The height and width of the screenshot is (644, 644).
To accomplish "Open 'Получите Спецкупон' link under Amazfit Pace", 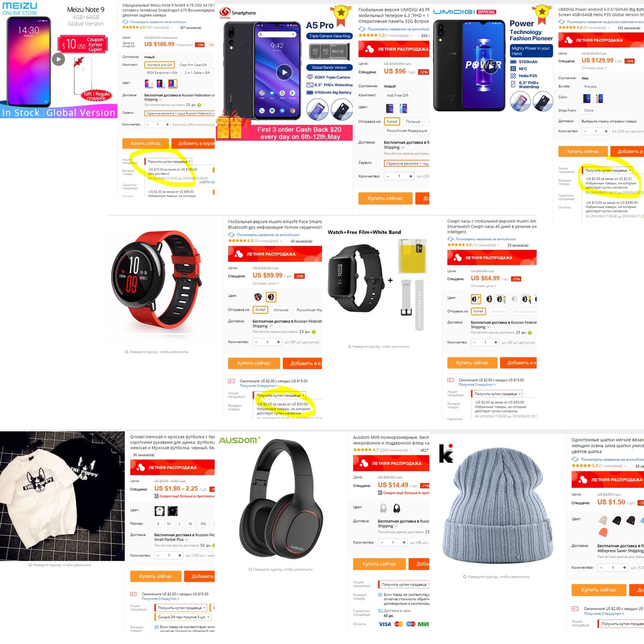I will tap(258, 386).
